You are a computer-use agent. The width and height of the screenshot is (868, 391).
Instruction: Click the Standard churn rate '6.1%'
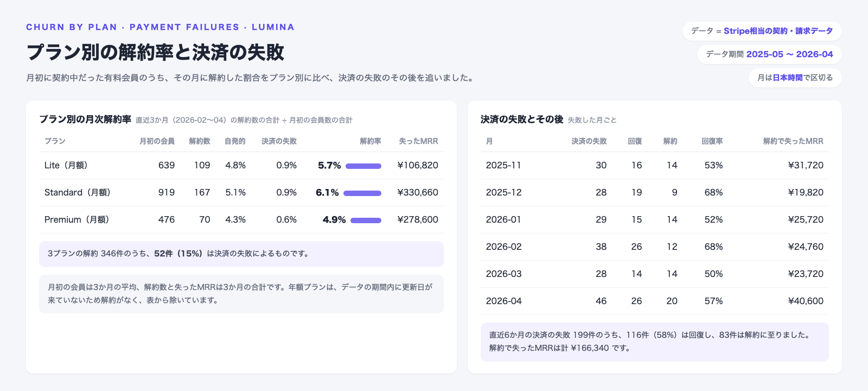(x=327, y=193)
